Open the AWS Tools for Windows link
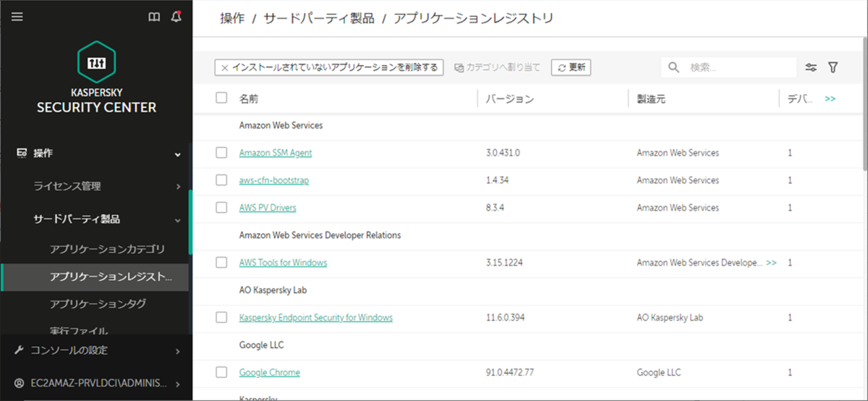The height and width of the screenshot is (401, 868). point(283,263)
